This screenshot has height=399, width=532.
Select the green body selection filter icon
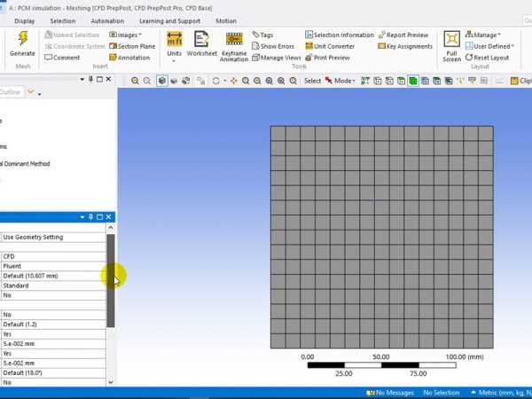pos(413,81)
